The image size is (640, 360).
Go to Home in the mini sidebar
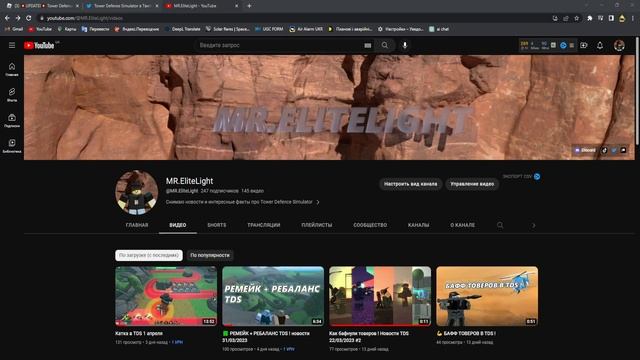click(x=12, y=69)
